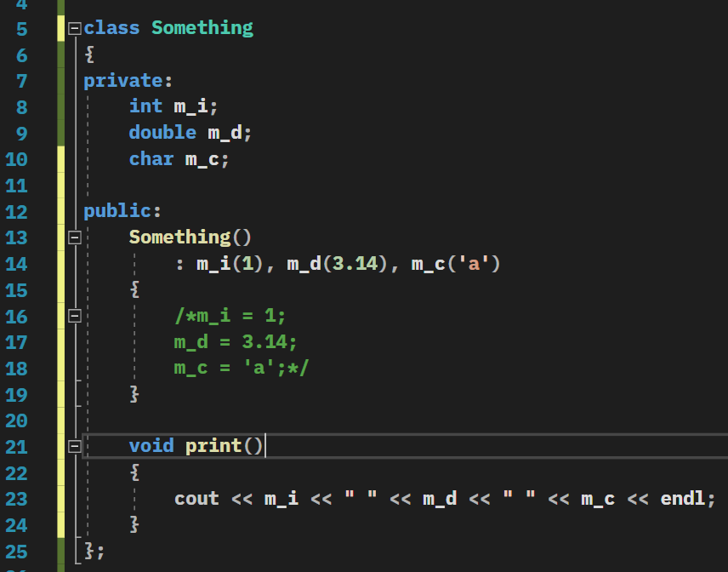
Task: Click the m_c('a') initializer on line 14
Action: (456, 264)
